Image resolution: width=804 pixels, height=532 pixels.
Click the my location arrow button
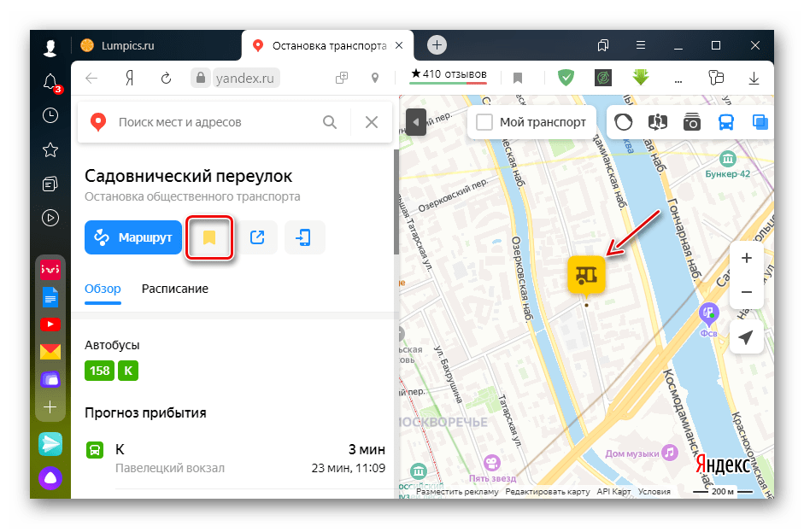point(746,338)
